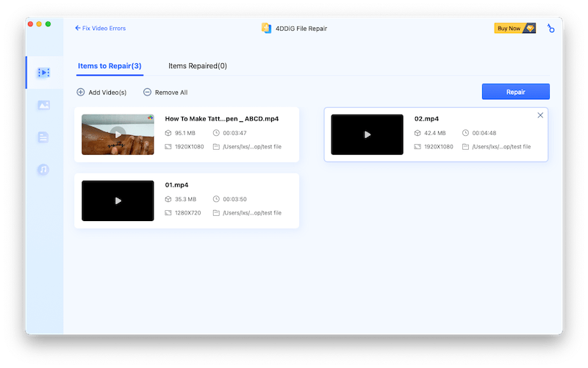This screenshot has height=368, width=588.
Task: Play the 01.mp4 thumbnail
Action: (x=118, y=201)
